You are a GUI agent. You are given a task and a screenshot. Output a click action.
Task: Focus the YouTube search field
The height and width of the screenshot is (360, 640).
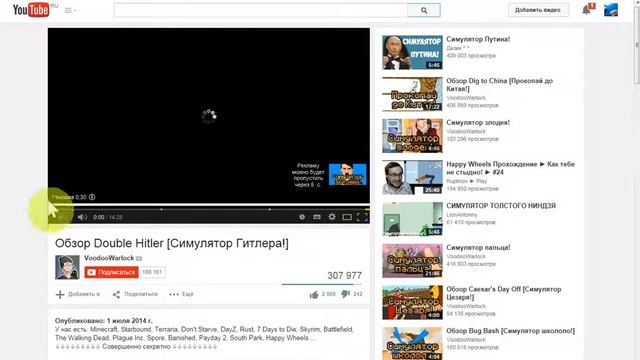point(260,10)
